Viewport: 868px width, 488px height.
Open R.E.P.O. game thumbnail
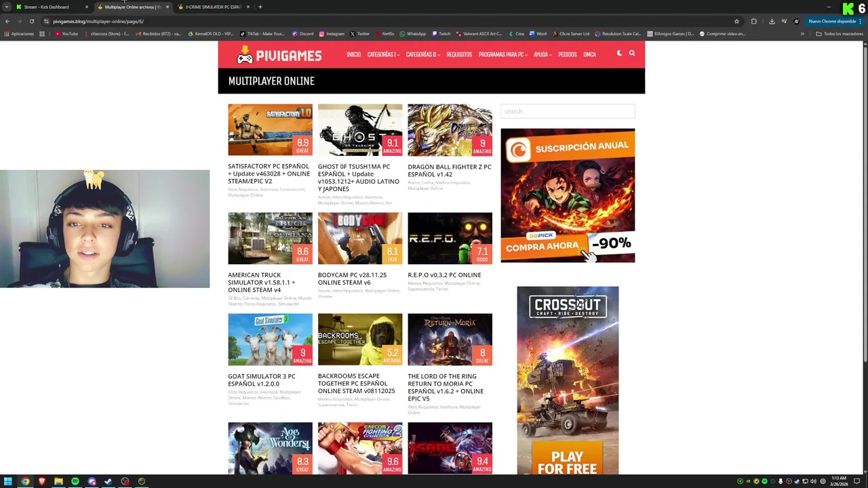click(x=450, y=238)
